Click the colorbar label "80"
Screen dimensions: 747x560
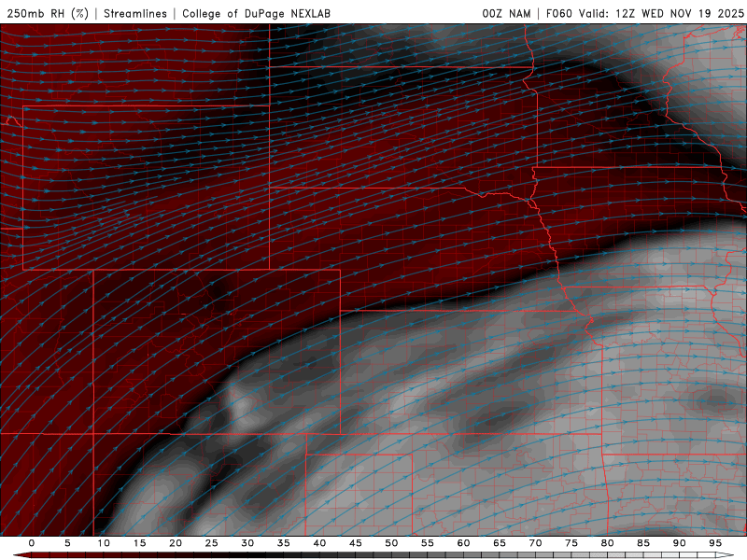[607, 543]
